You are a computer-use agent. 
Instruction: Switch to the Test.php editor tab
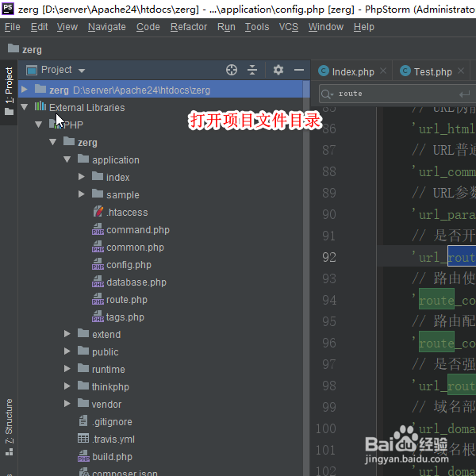click(x=431, y=71)
